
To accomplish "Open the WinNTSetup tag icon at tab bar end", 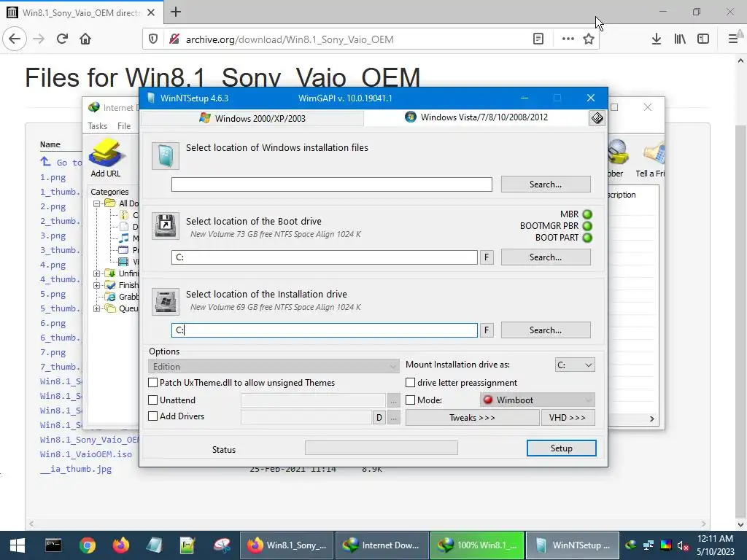I will [597, 118].
